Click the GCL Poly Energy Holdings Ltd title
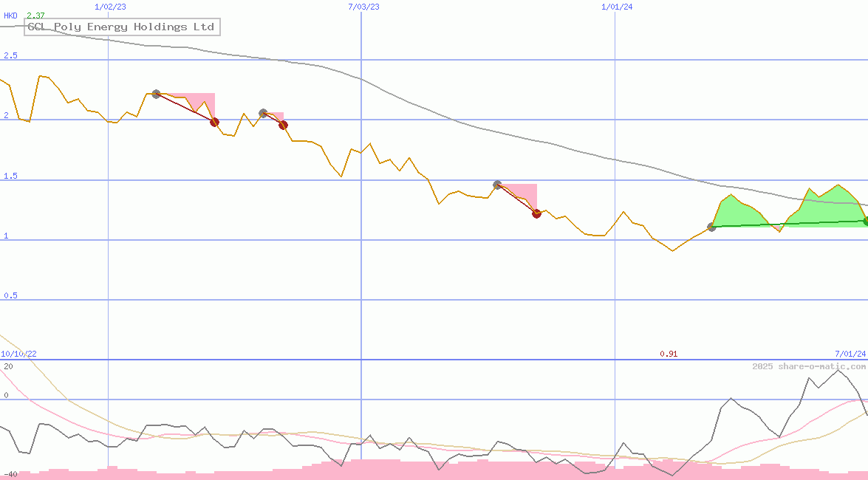The image size is (868, 480). 121,27
